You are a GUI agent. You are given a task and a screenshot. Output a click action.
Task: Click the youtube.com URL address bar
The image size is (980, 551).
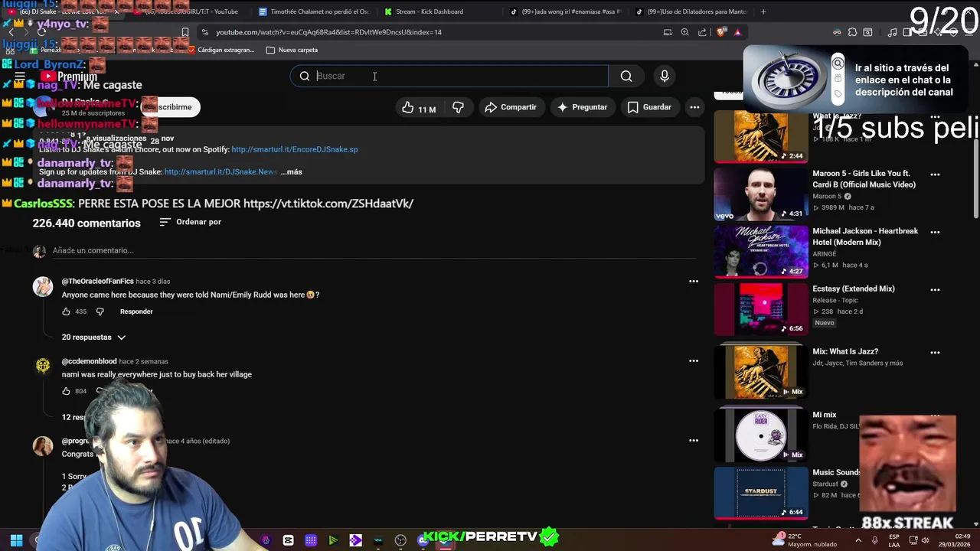pyautogui.click(x=328, y=32)
